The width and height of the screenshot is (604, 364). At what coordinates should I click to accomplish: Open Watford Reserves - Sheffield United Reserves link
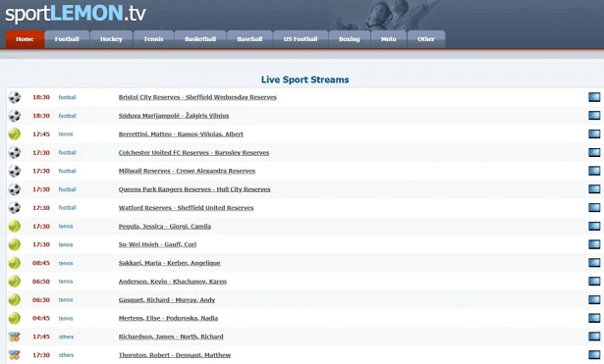coord(186,208)
